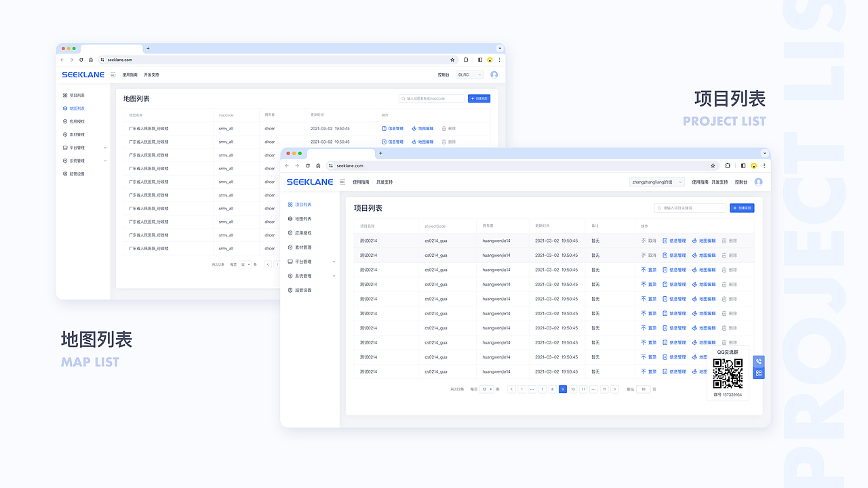Click map name or mapCode search field
The height and width of the screenshot is (488, 868).
click(x=432, y=98)
